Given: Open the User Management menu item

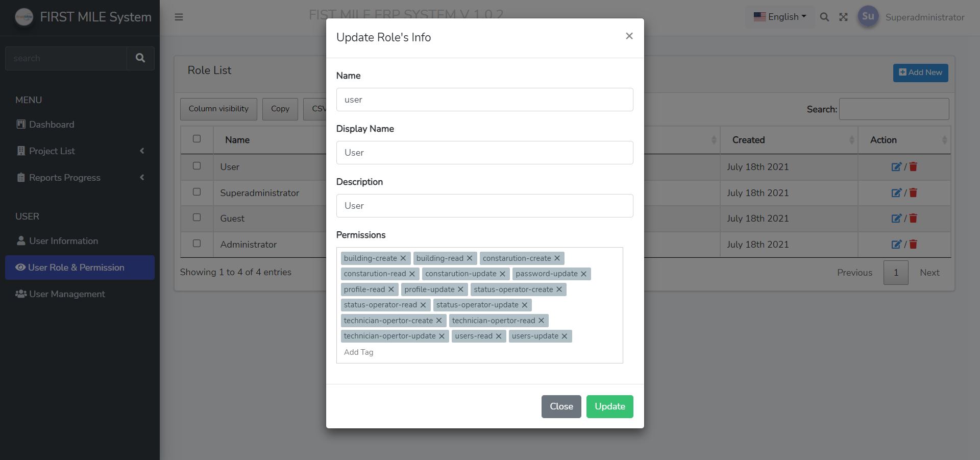Looking at the screenshot, I should [x=66, y=294].
